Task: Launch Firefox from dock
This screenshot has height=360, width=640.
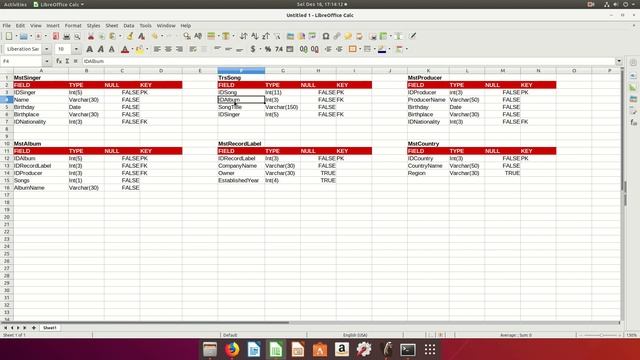Action: (232, 350)
